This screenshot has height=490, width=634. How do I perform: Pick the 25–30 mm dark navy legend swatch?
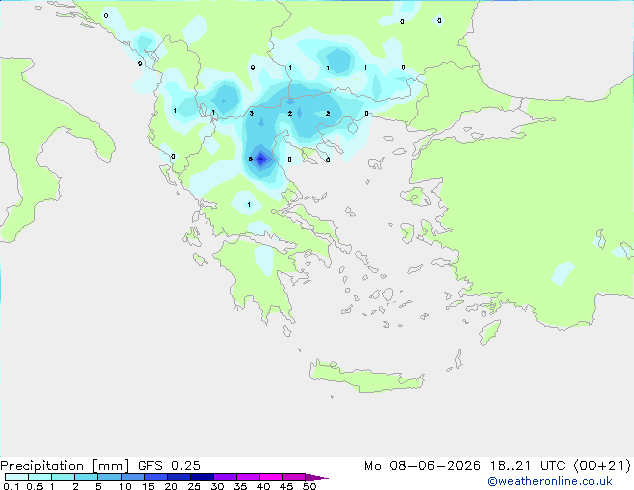(x=202, y=477)
